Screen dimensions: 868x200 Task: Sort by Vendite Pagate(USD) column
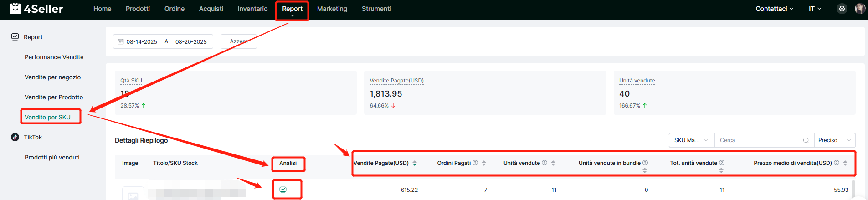pos(415,163)
